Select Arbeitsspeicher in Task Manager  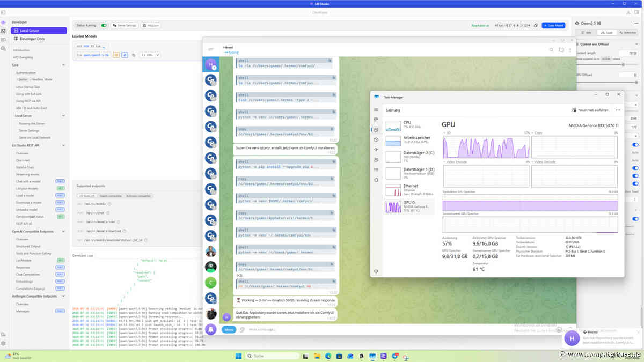pos(410,141)
